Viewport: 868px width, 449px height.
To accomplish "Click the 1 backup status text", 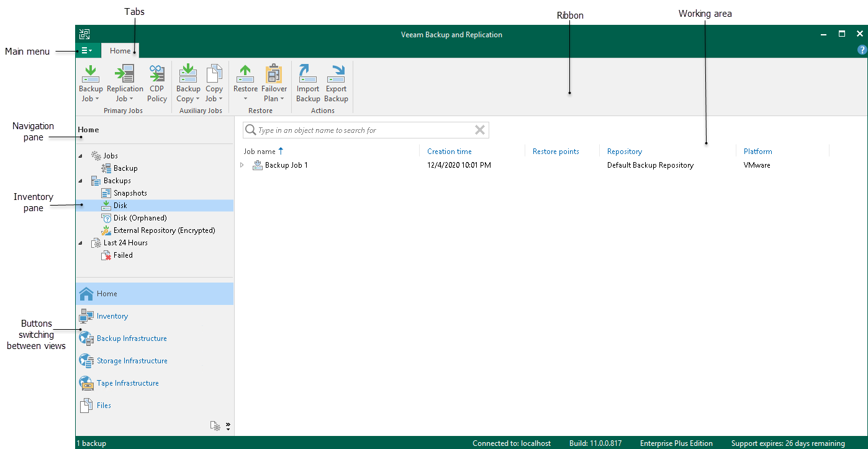I will pos(91,443).
